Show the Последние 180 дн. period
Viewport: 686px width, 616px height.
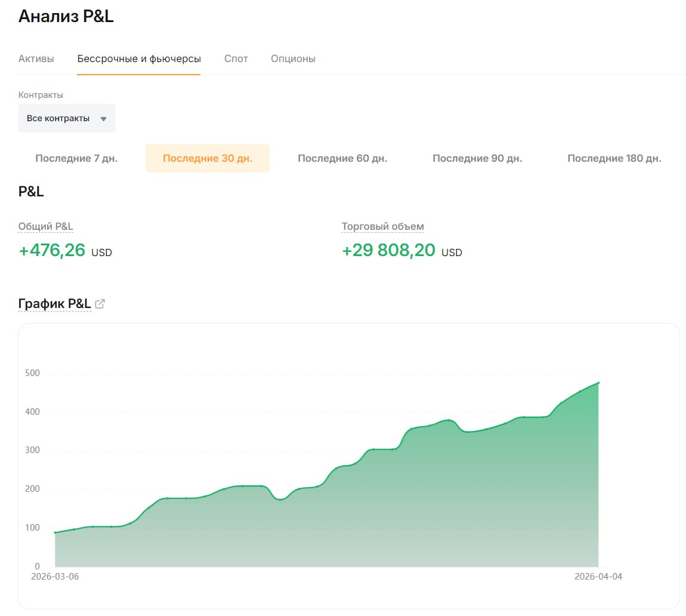[x=614, y=158]
